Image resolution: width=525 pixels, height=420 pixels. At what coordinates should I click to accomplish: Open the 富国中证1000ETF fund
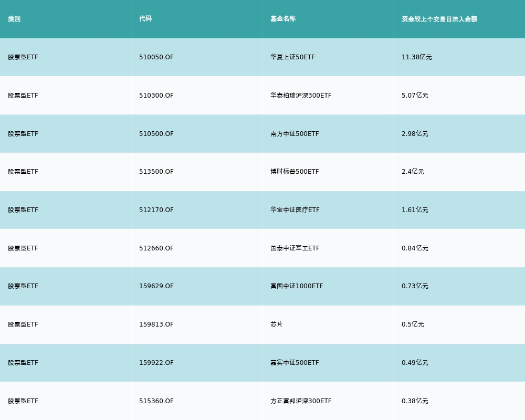(297, 286)
